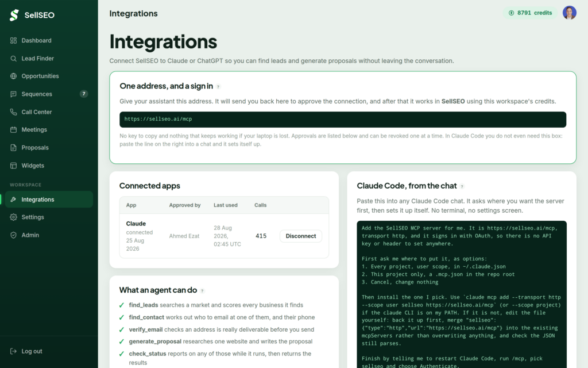Click the Sequences count badge 7
Image resolution: width=588 pixels, height=368 pixels.
pos(84,94)
